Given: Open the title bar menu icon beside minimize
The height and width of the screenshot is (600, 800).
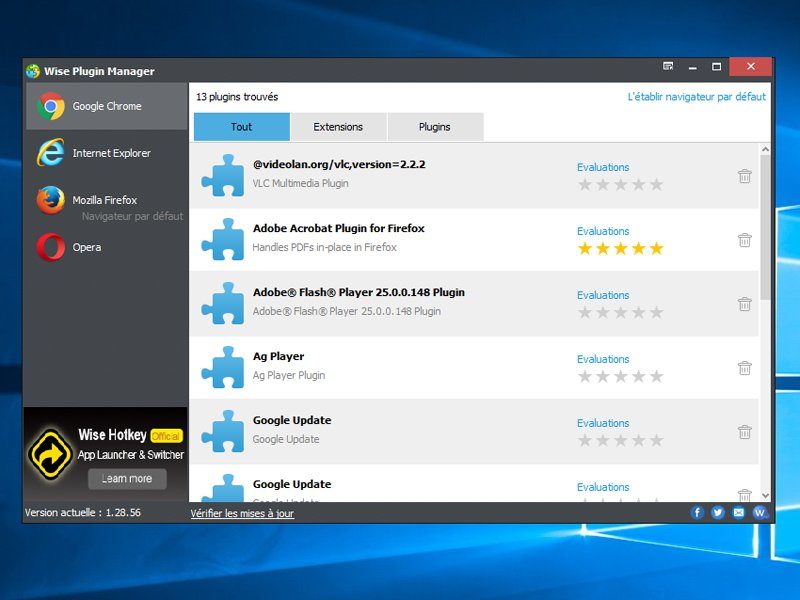Looking at the screenshot, I should [x=668, y=66].
